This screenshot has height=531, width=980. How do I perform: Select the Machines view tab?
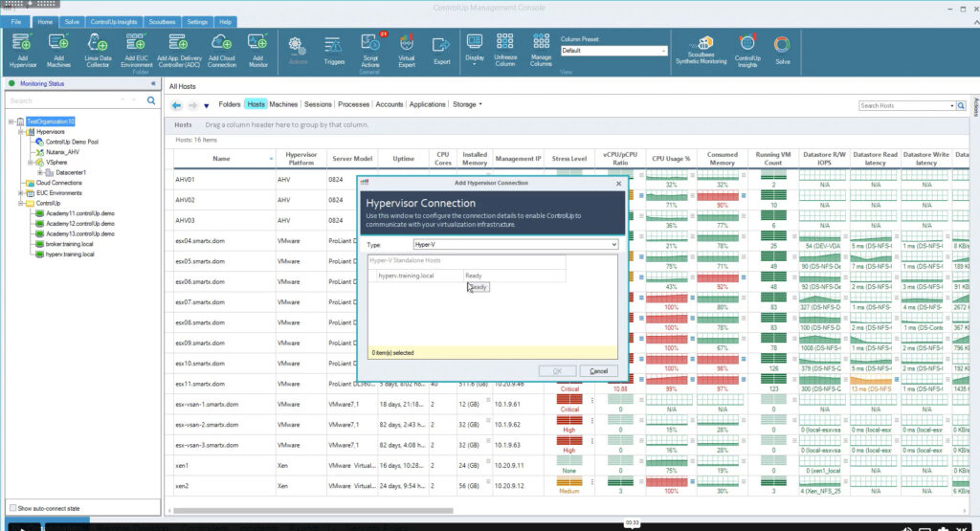click(x=283, y=104)
